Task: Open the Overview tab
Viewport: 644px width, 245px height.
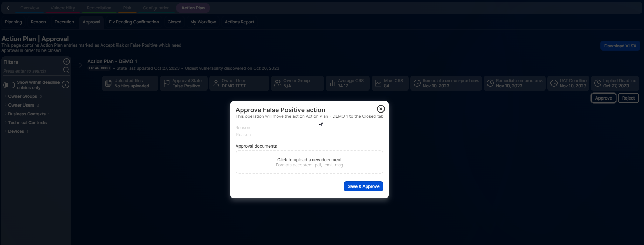Action: (29, 8)
